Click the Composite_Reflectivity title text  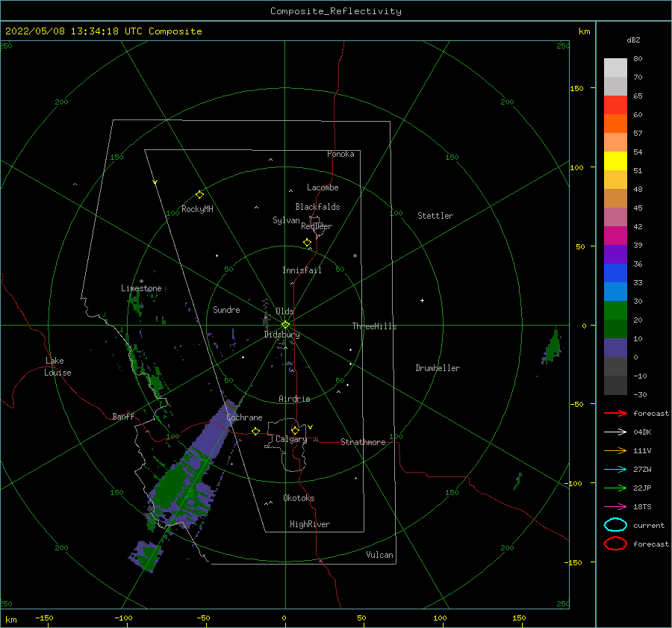335,11
